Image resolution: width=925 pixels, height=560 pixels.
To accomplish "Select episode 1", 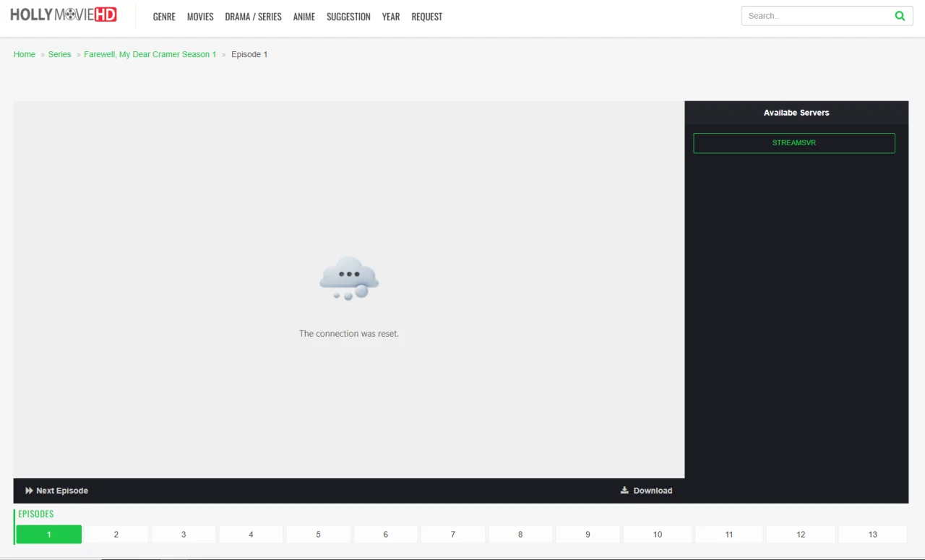I will (x=49, y=535).
